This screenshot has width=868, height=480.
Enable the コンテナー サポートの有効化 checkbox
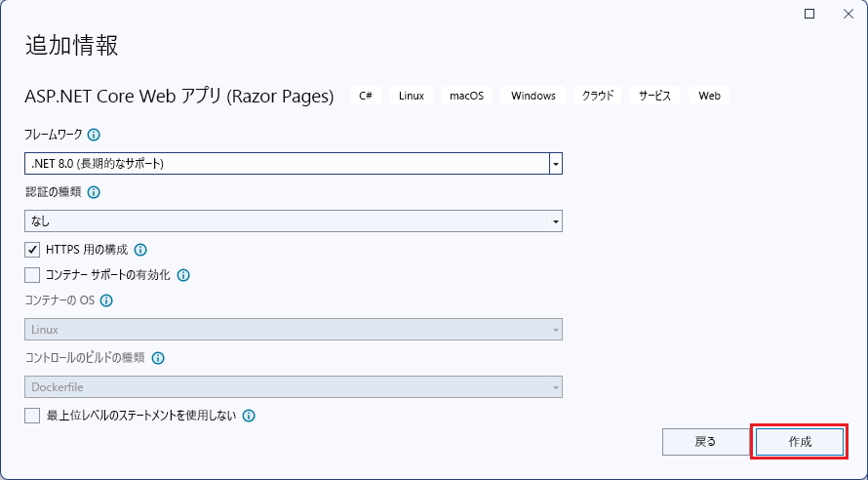click(32, 275)
